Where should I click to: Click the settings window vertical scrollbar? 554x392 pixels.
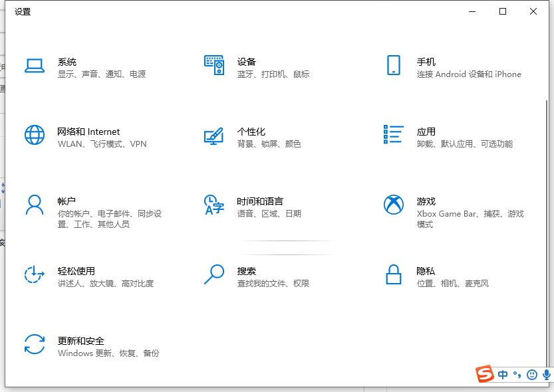547,199
